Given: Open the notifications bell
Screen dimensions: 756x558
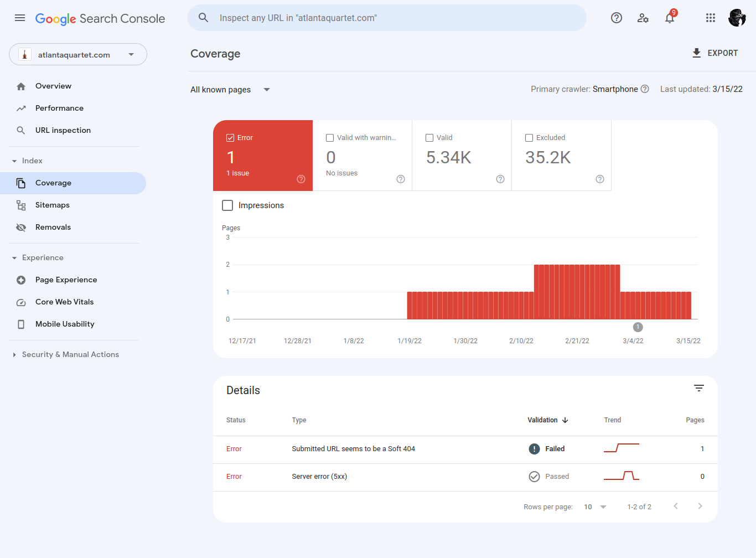Looking at the screenshot, I should pos(670,18).
